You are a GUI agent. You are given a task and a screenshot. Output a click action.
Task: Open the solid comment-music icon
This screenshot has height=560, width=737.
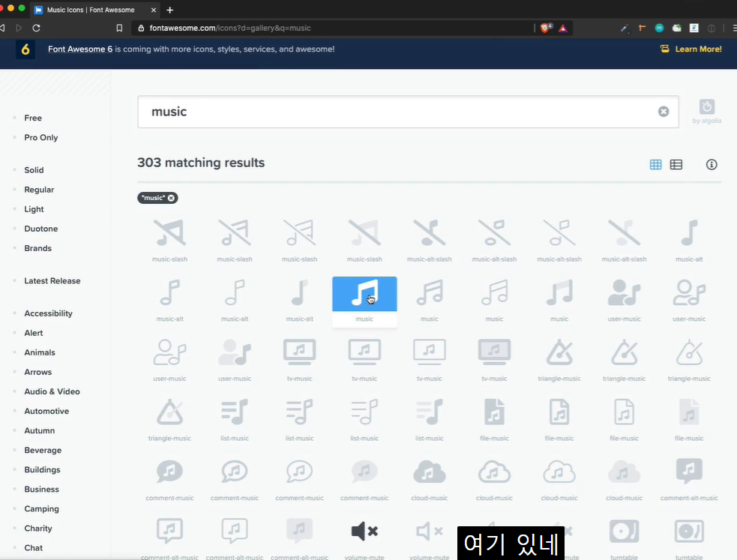169,472
